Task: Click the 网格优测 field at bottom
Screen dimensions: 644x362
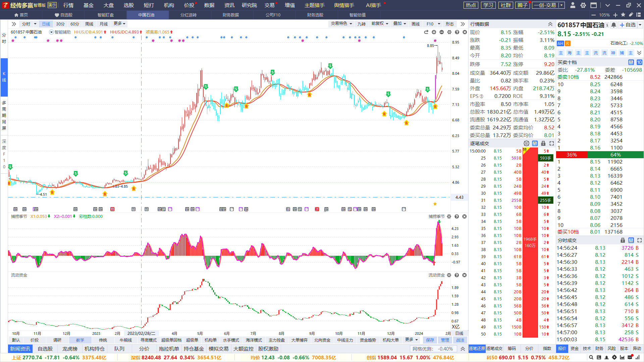Action: [433, 349]
